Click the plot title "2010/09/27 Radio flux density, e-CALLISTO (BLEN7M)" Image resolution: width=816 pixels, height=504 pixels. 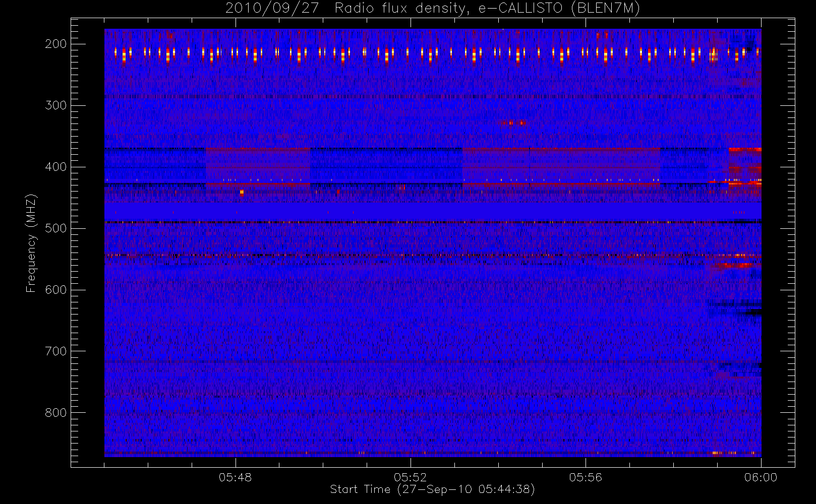coord(433,9)
